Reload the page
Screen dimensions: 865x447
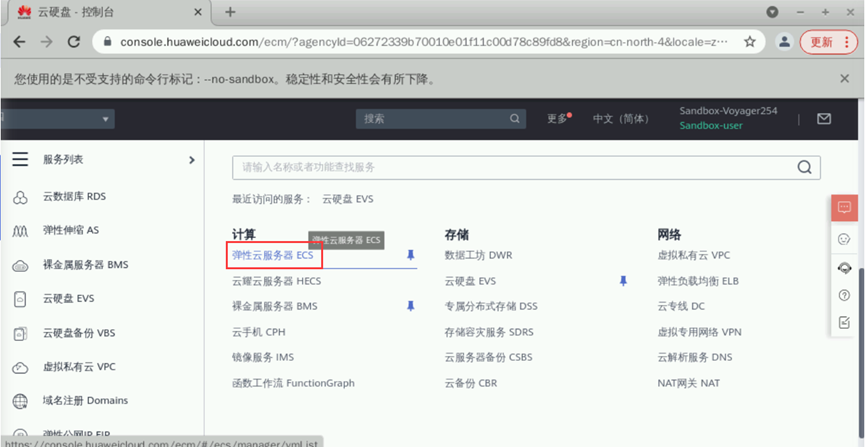click(74, 42)
